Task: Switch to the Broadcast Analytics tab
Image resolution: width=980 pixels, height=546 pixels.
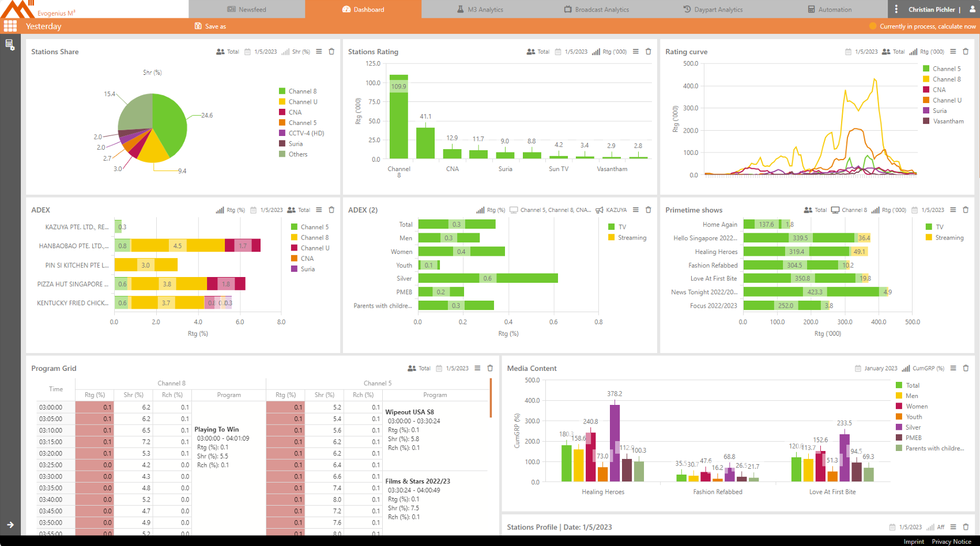Action: (596, 9)
